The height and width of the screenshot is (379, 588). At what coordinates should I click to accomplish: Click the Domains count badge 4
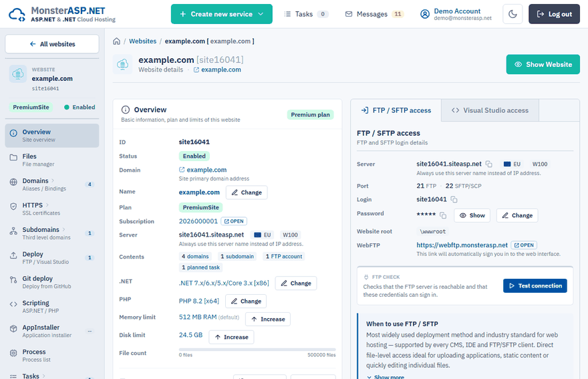90,184
